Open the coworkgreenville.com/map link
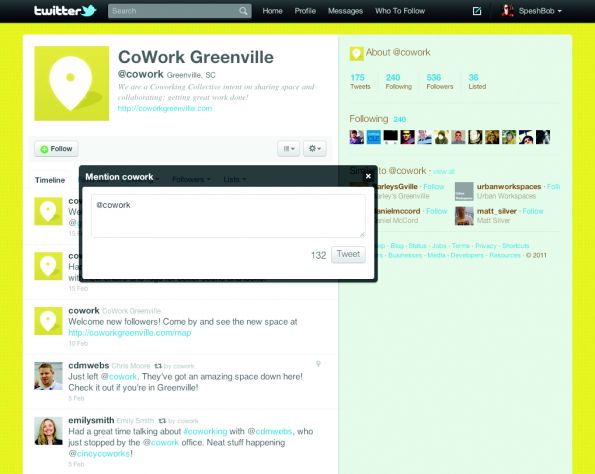The image size is (595, 474). click(130, 333)
